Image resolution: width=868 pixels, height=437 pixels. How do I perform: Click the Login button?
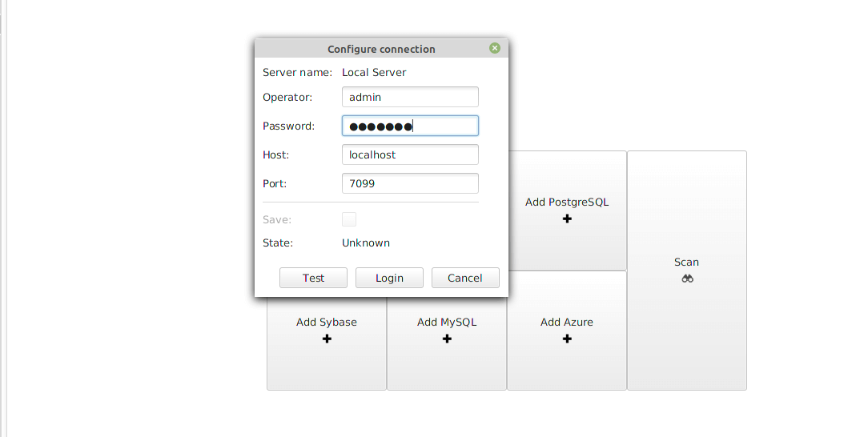[x=389, y=278]
